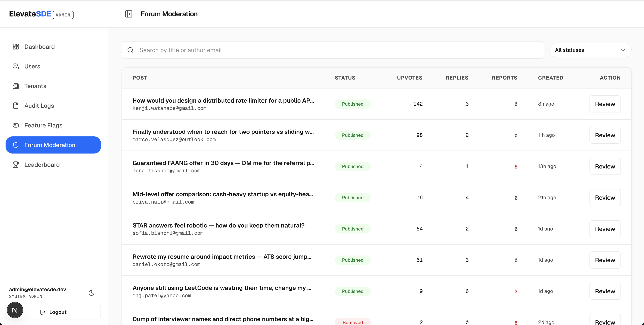This screenshot has height=325, width=644.
Task: Review the LeetCode wasting time post
Action: (605, 291)
